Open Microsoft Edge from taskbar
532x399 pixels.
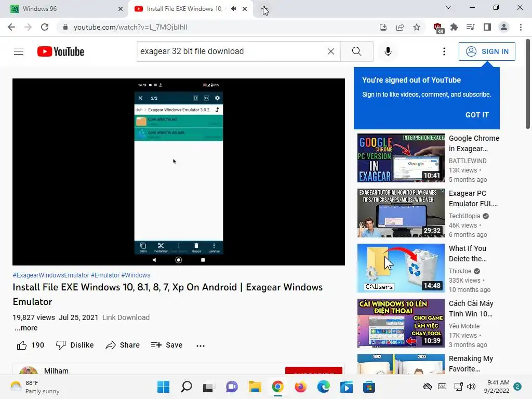click(x=323, y=387)
